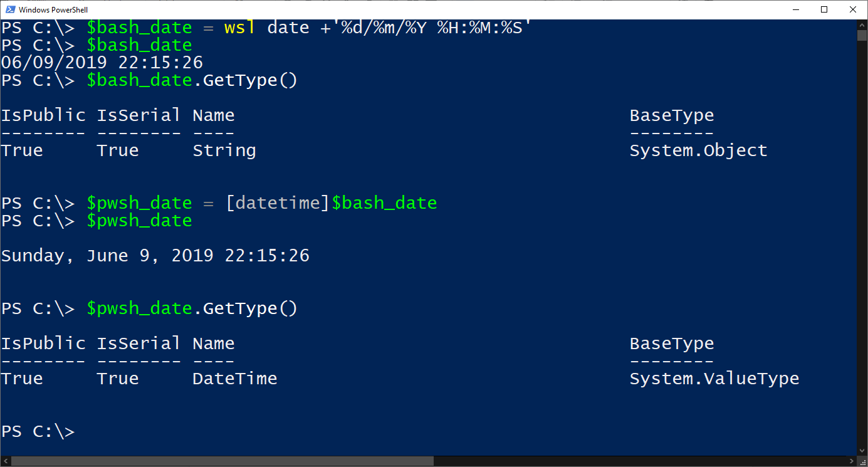The height and width of the screenshot is (467, 868).
Task: Click the Sunday, June 9, 2019 output line
Action: click(x=155, y=255)
